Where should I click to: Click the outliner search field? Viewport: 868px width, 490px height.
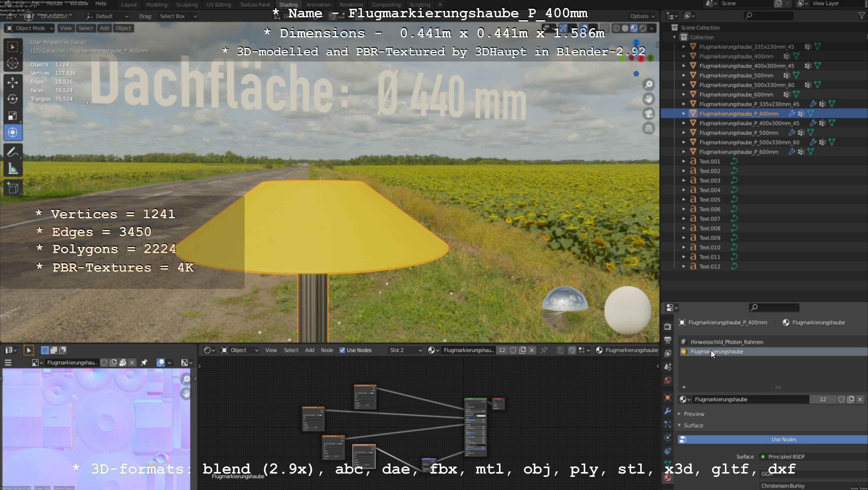tap(768, 16)
